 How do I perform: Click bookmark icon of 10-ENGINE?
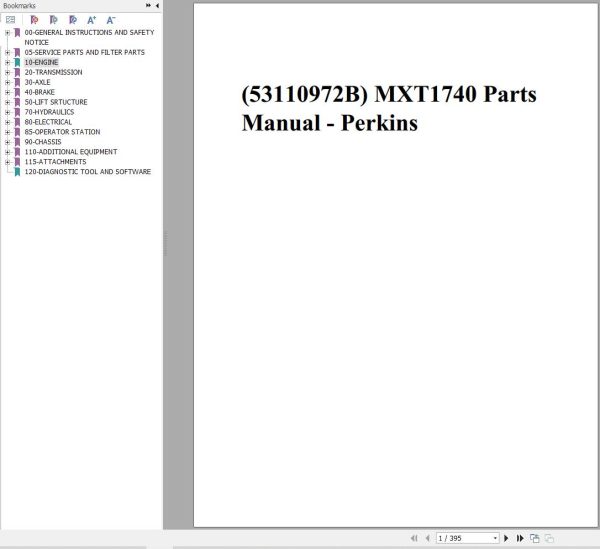coord(17,62)
